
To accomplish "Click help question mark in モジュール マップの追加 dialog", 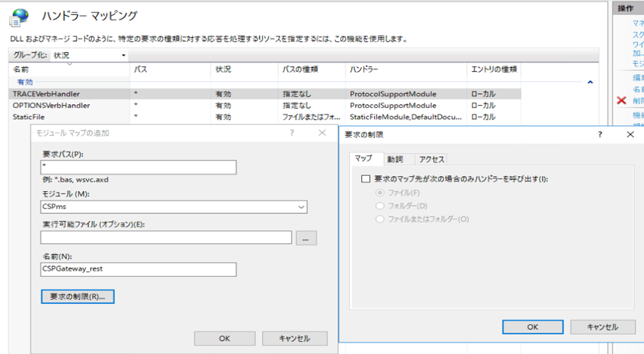I will pos(292,133).
